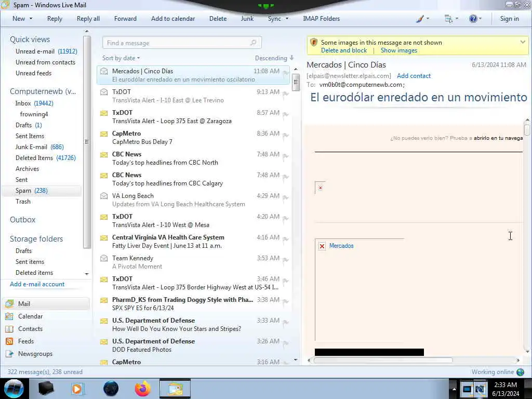Image resolution: width=532 pixels, height=399 pixels.
Task: Flag the CBC Calgary headlines message
Action: coord(286,177)
